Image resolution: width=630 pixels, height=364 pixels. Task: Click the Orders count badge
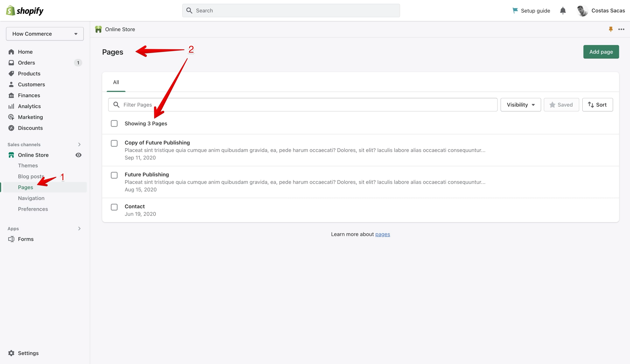tap(78, 63)
